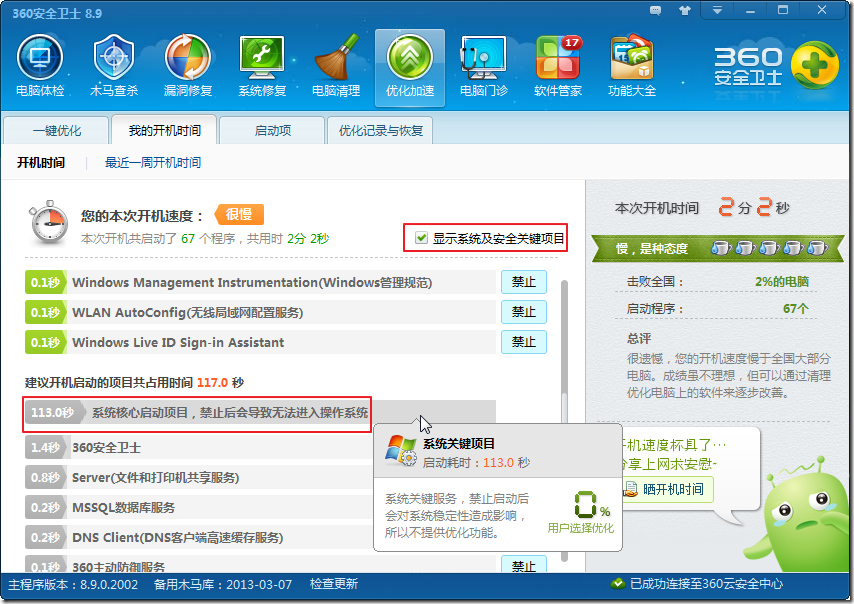Click 禁止 for Windows Management Instrumentation

tap(523, 282)
